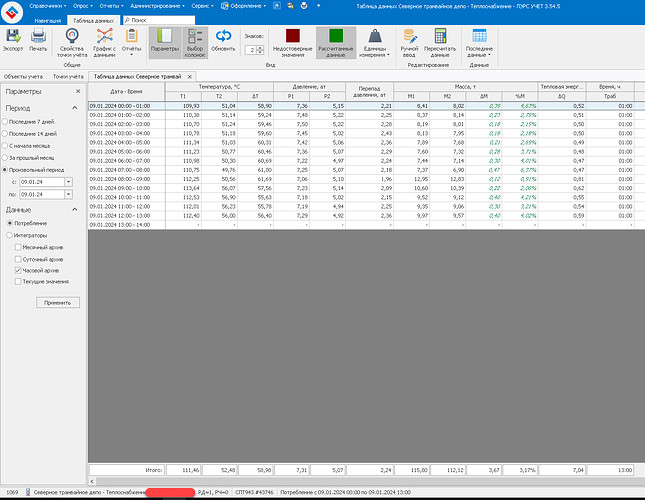Open Единицы измерения weight icon
This screenshot has width=645, height=500.
tap(375, 36)
